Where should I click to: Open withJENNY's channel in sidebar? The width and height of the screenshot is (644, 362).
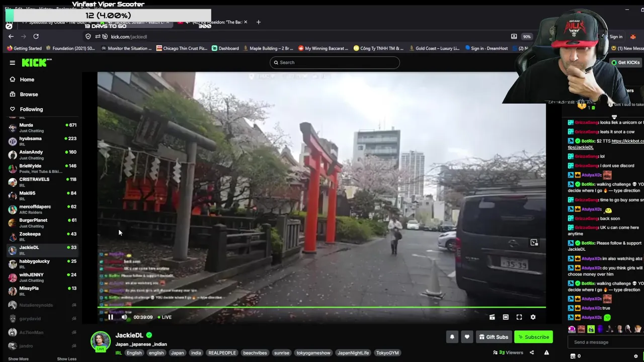(x=42, y=277)
